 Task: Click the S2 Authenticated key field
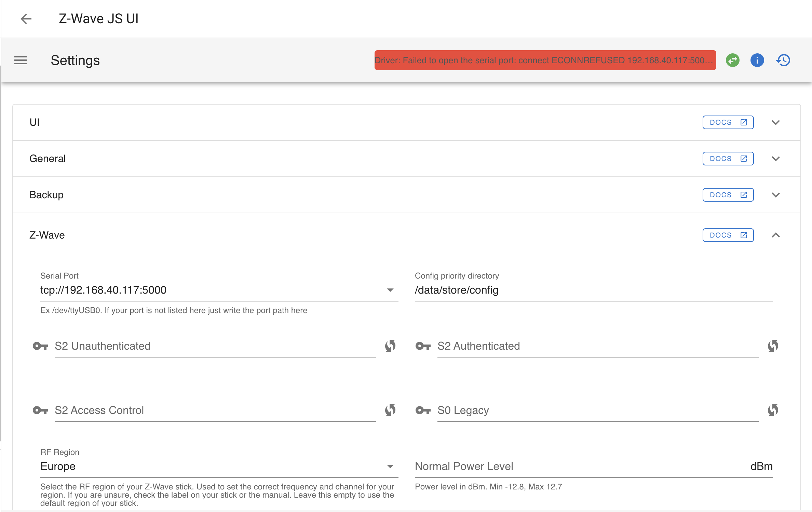(x=598, y=346)
